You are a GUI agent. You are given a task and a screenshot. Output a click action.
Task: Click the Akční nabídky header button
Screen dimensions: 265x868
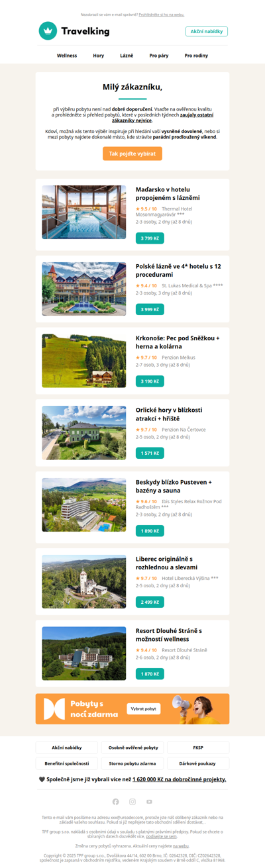click(x=207, y=31)
